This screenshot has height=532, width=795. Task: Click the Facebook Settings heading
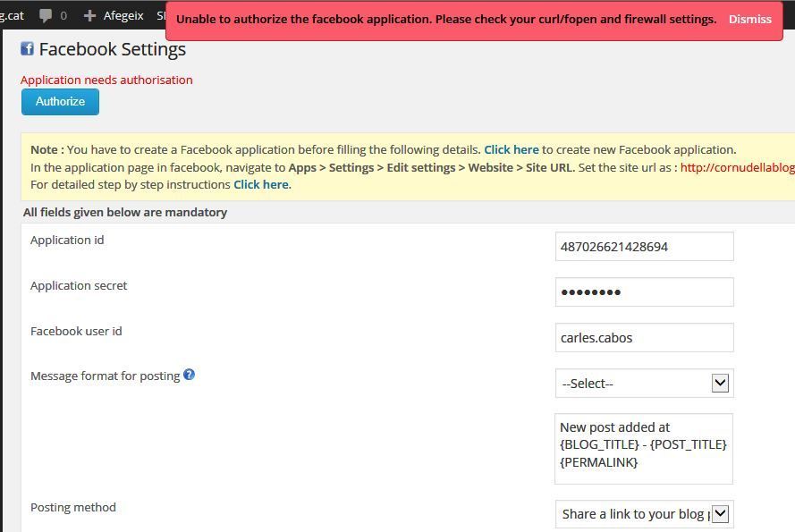point(112,49)
